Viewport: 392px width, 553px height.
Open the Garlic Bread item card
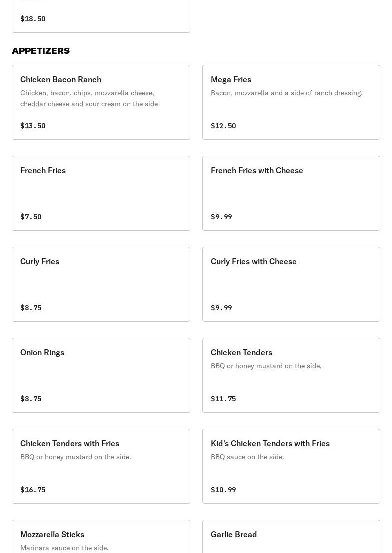[291, 537]
